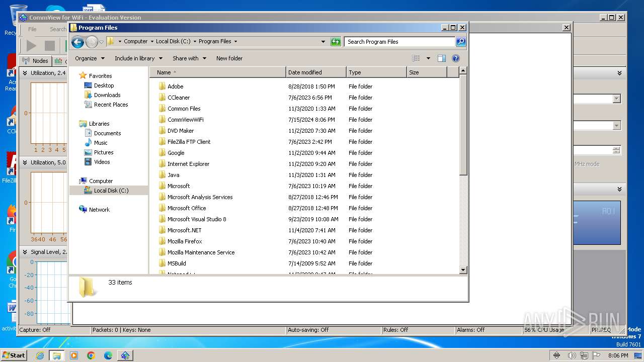Select the FileZilla FTP Client folder
The width and height of the screenshot is (644, 362).
click(x=189, y=142)
